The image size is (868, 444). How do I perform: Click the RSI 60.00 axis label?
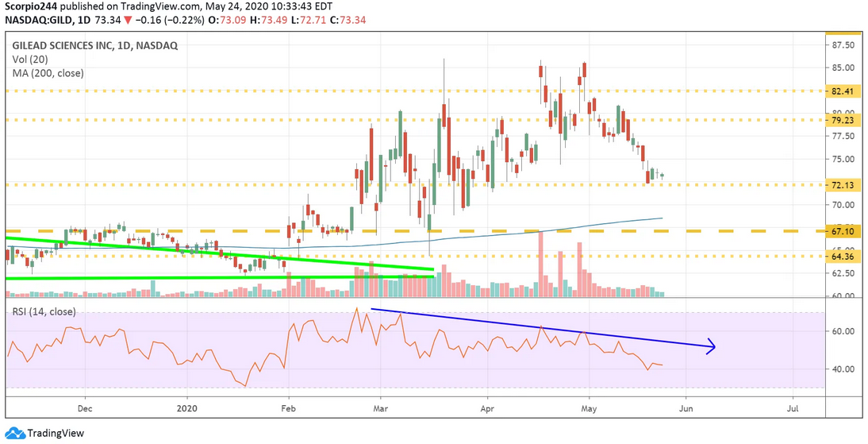[843, 331]
